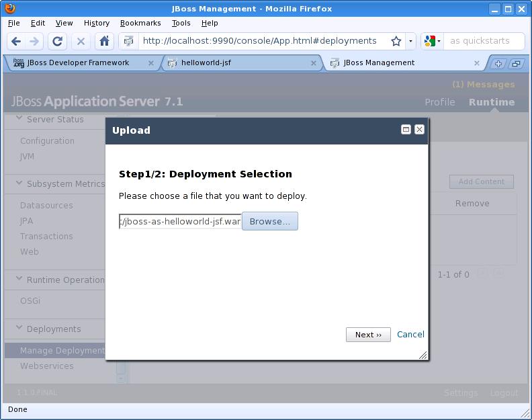Open Transactions metrics

pos(46,237)
